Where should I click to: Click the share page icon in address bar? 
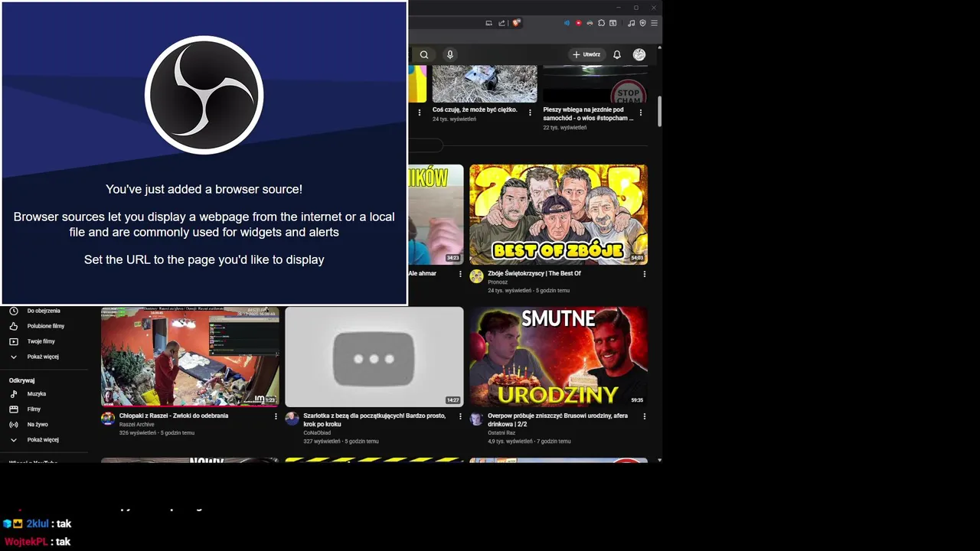(x=501, y=23)
